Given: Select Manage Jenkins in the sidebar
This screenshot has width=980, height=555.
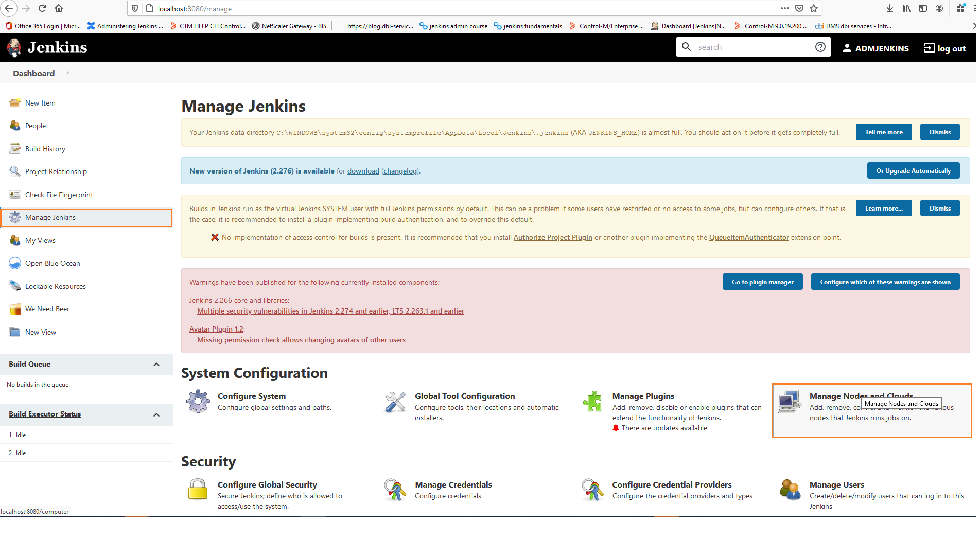Looking at the screenshot, I should pos(86,217).
